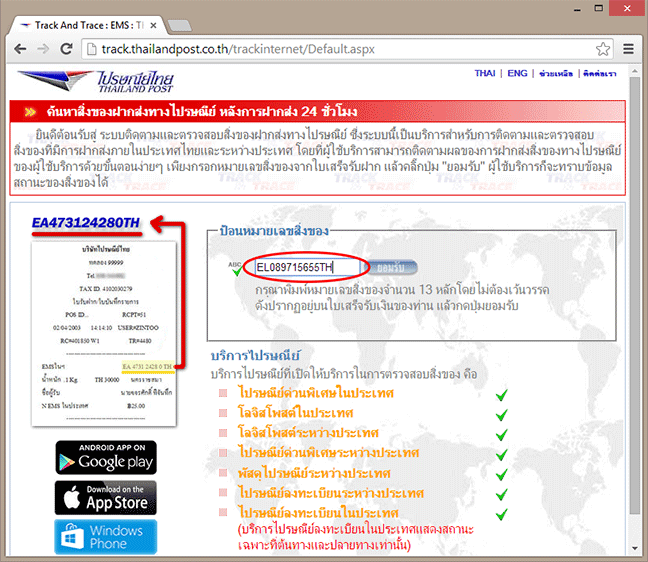Open the Chrome hamburger menu
The height and width of the screenshot is (562, 648).
[628, 49]
